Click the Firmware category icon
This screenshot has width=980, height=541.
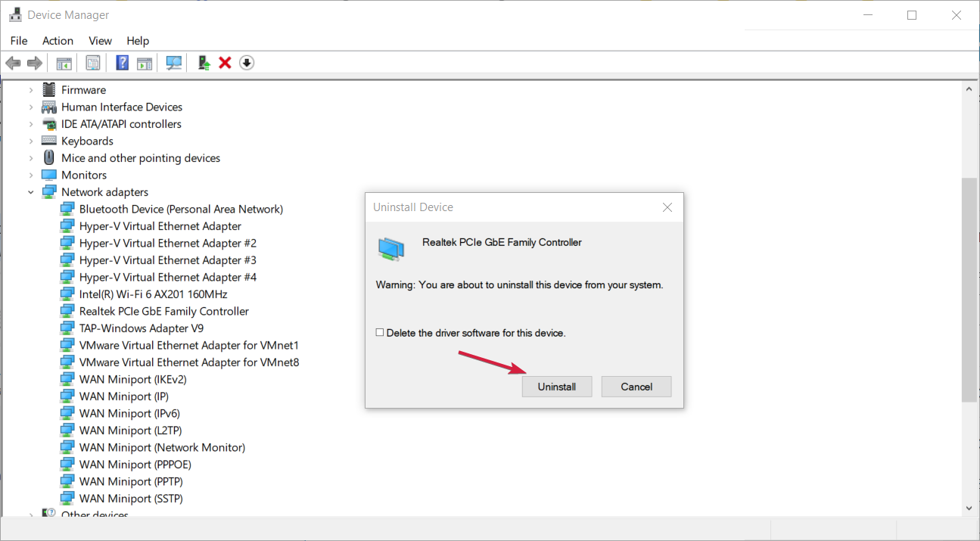point(49,89)
